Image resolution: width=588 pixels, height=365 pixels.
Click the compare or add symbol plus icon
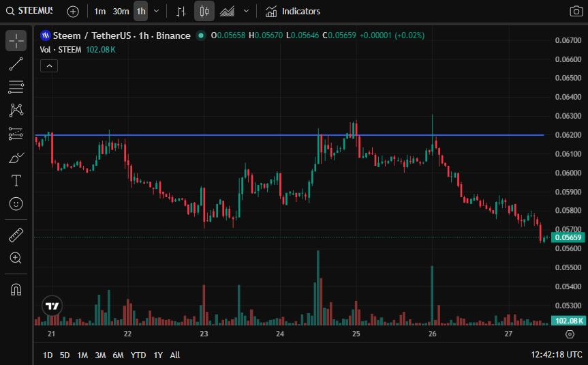tap(73, 12)
